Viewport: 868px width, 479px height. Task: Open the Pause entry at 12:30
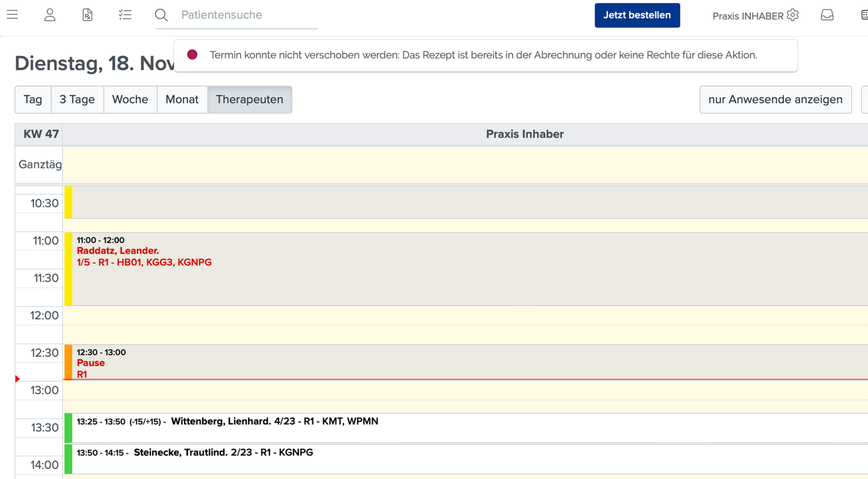[466, 362]
